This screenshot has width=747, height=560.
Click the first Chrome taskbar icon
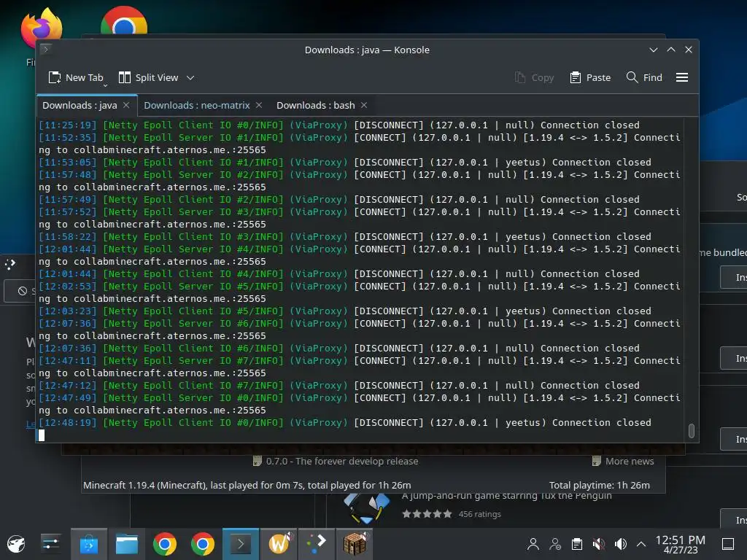[x=165, y=544]
